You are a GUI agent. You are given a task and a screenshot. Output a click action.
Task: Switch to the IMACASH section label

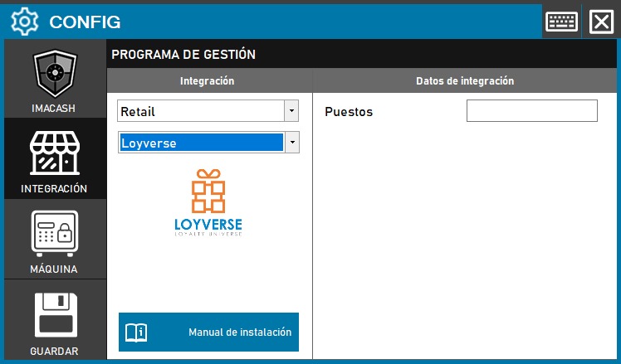tap(54, 109)
